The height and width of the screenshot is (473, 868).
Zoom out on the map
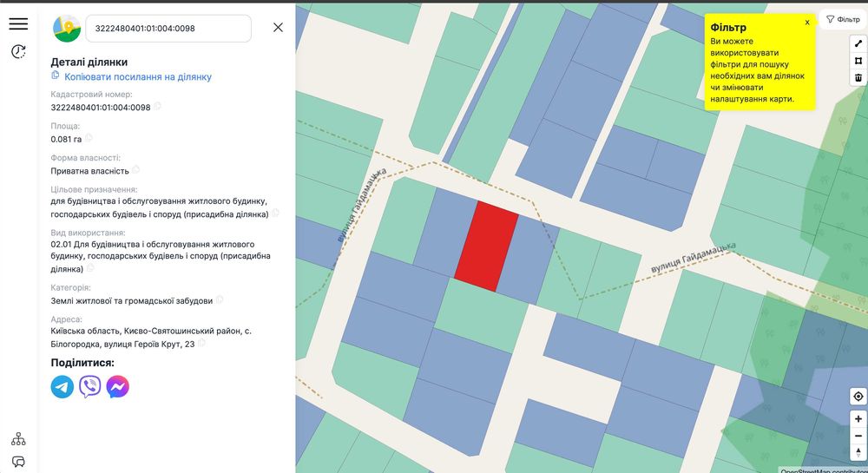(x=858, y=436)
